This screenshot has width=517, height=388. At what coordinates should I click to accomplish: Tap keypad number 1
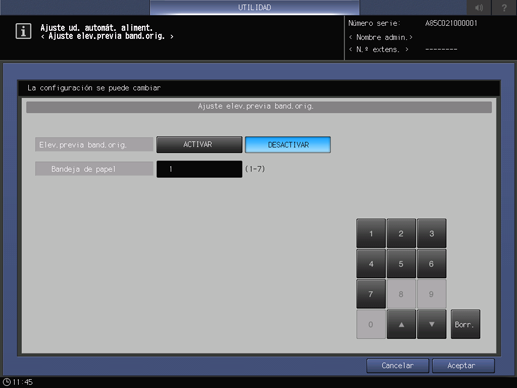(371, 233)
